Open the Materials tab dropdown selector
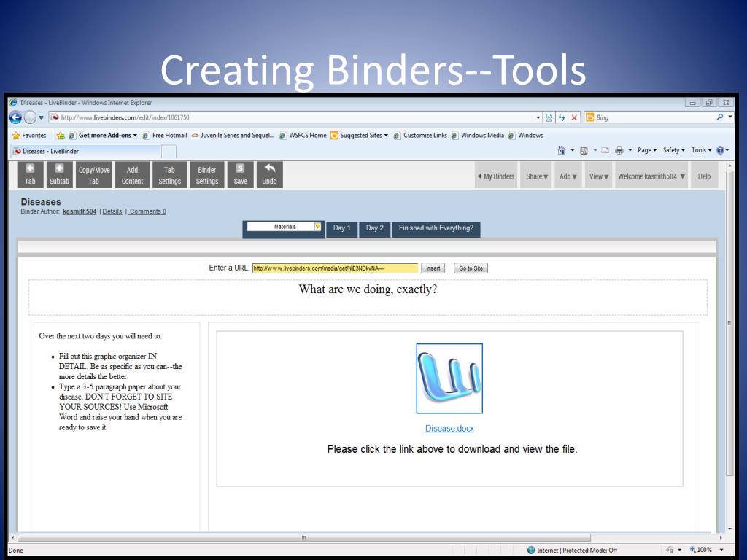Screen dimensions: 747x560 point(317,227)
